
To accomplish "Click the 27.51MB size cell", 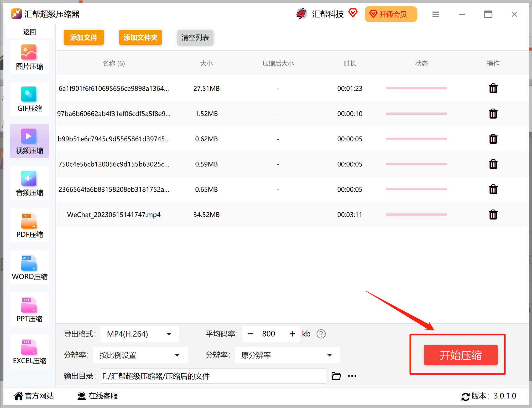I will coord(206,88).
